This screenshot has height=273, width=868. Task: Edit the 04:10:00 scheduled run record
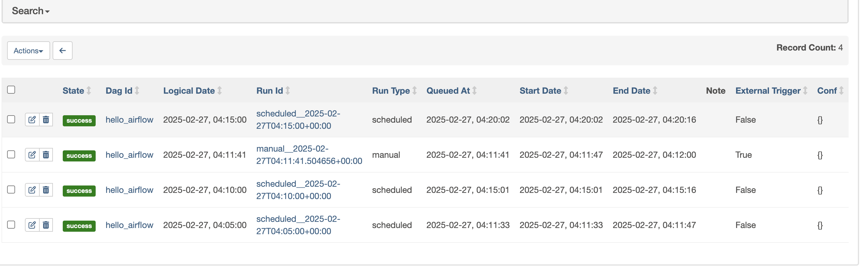coord(32,190)
